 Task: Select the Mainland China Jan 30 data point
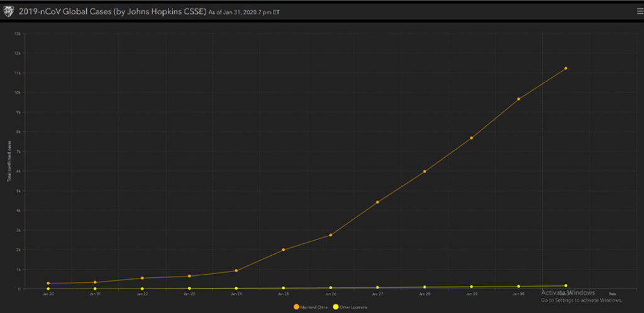[x=518, y=99]
